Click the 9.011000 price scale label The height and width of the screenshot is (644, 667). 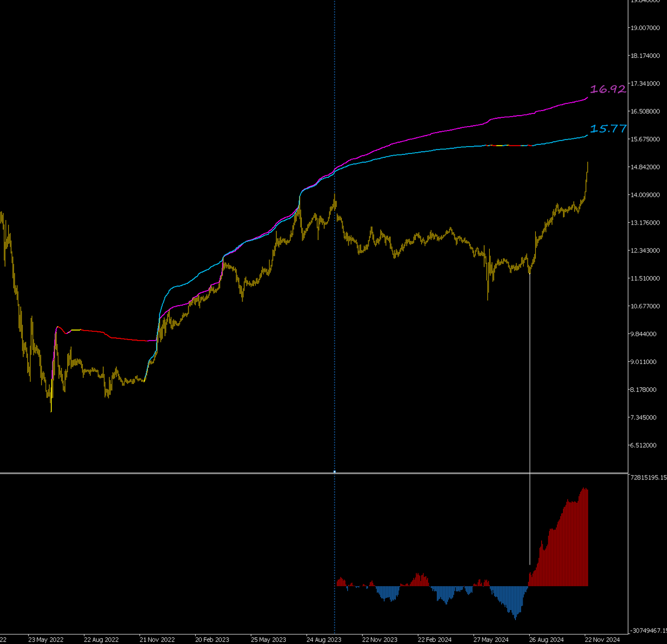pos(645,362)
